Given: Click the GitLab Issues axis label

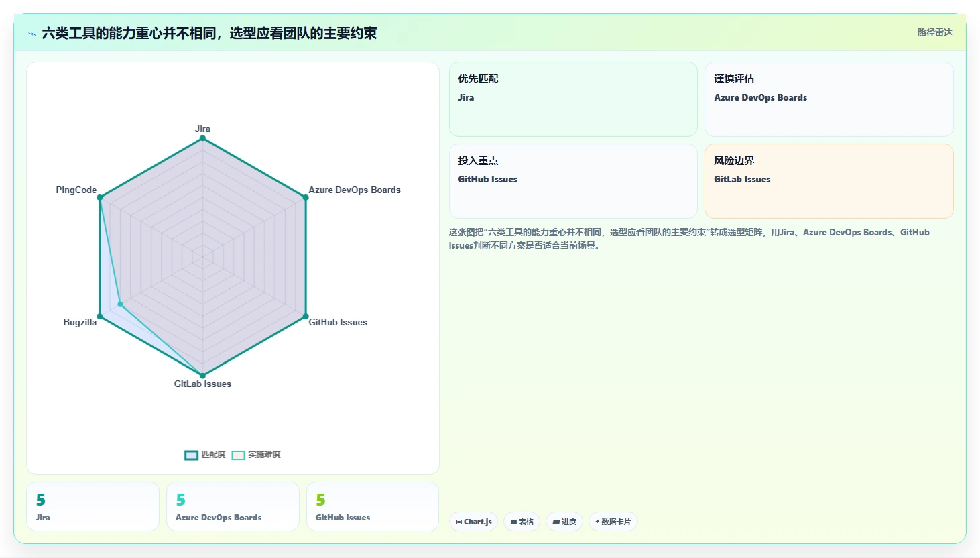Looking at the screenshot, I should (x=202, y=384).
